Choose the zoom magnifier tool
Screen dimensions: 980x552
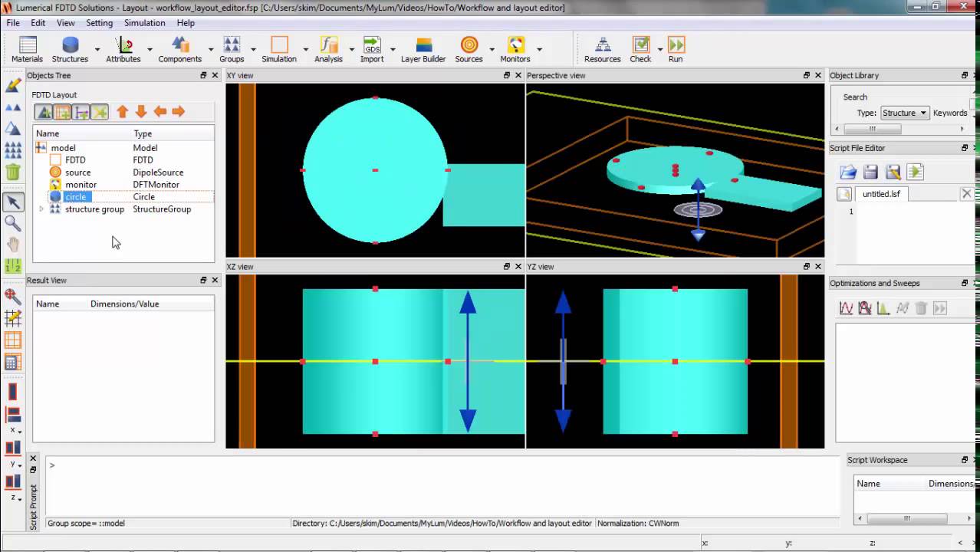click(x=13, y=223)
